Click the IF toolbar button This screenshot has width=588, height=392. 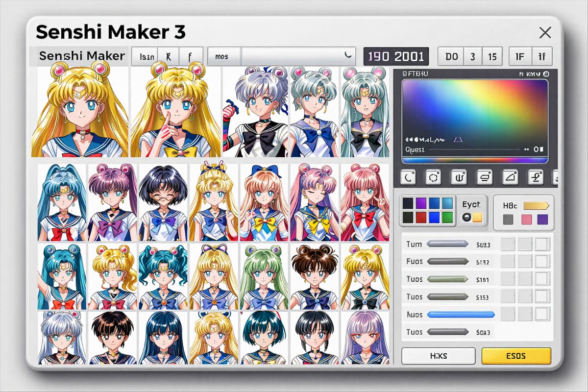click(x=520, y=56)
